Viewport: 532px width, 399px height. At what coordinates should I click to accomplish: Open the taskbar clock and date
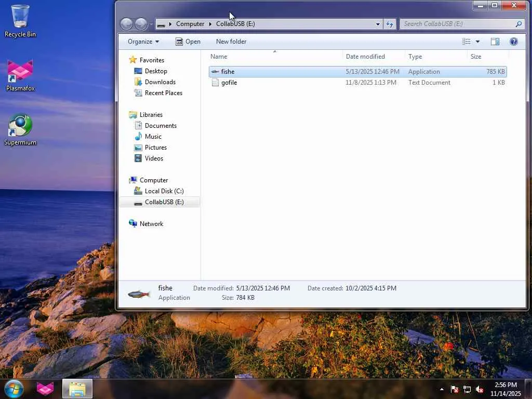[506, 389]
